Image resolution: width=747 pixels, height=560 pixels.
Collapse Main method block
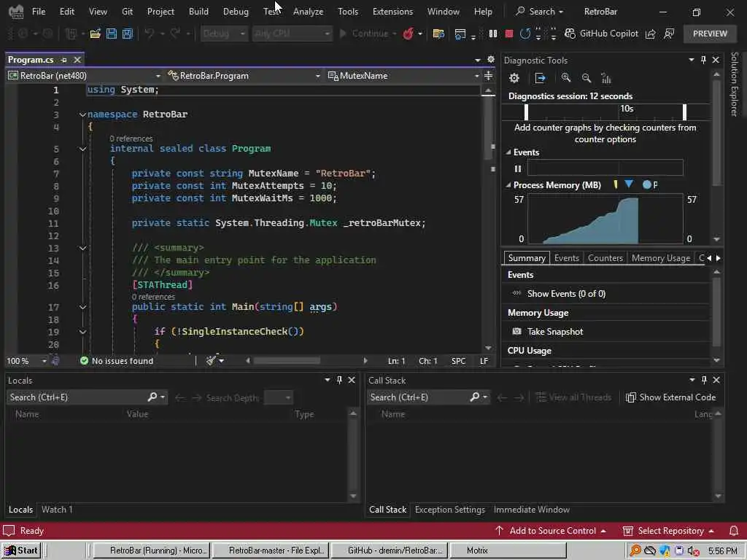(82, 307)
